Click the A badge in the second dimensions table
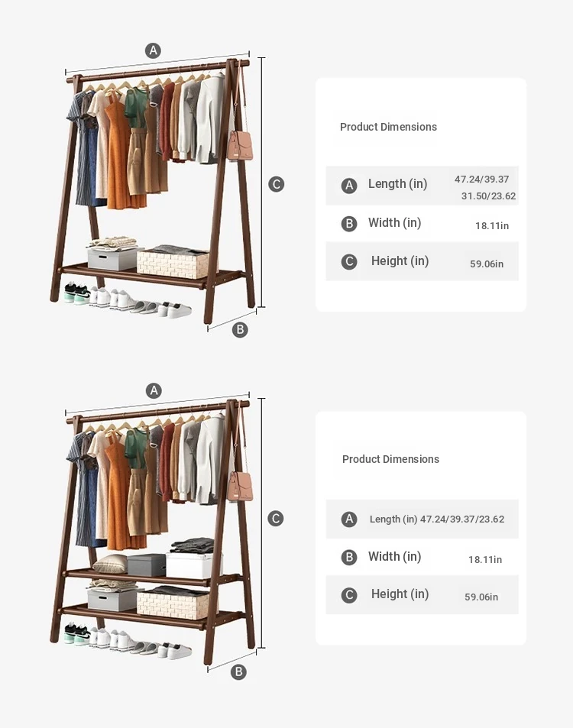Viewport: 573px width, 728px height. tap(349, 519)
